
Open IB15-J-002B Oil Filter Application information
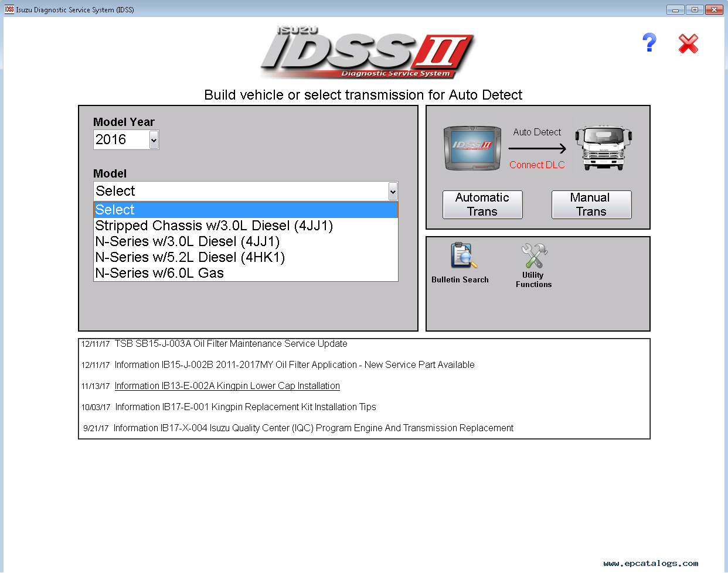click(x=294, y=364)
